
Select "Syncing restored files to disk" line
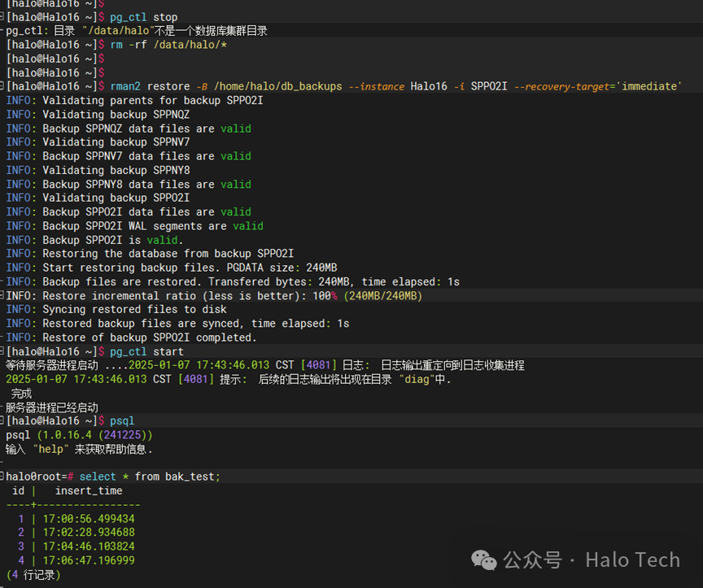point(116,309)
